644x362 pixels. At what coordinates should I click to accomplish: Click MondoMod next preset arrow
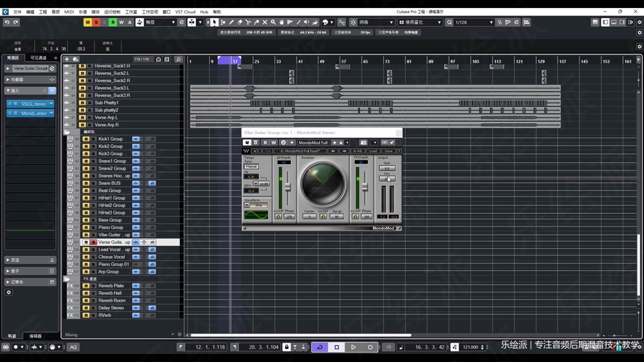(344, 151)
